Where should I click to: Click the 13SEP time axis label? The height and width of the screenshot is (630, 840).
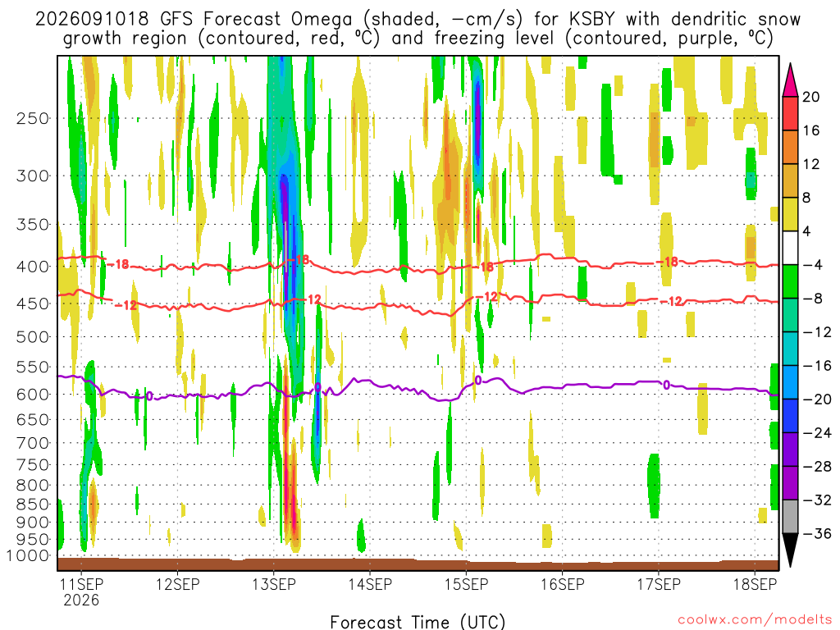click(274, 584)
